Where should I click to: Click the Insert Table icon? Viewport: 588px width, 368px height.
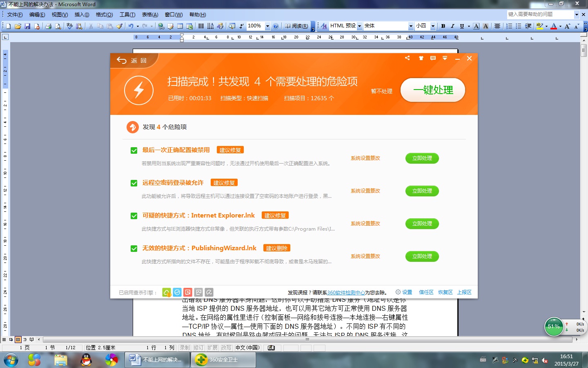pos(180,26)
